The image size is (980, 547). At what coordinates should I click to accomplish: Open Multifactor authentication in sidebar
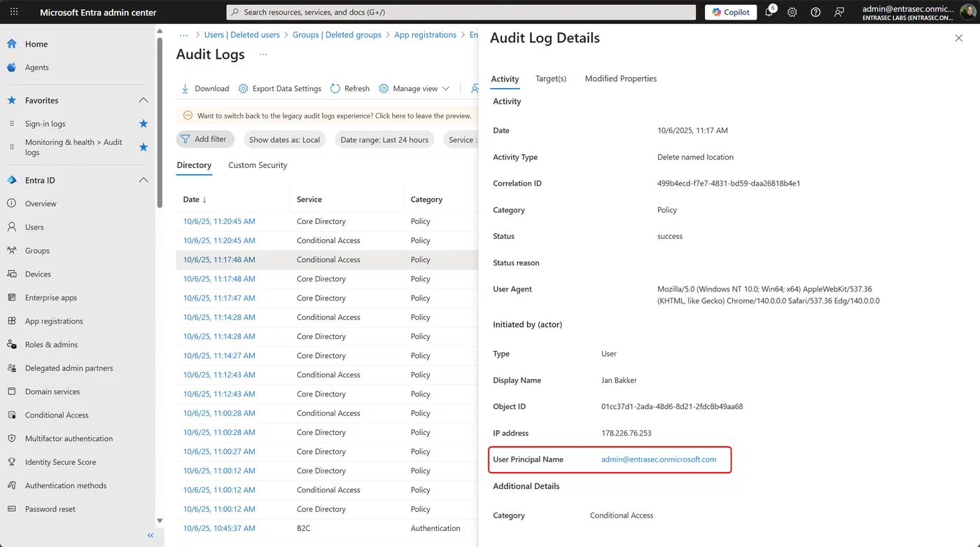pos(69,438)
